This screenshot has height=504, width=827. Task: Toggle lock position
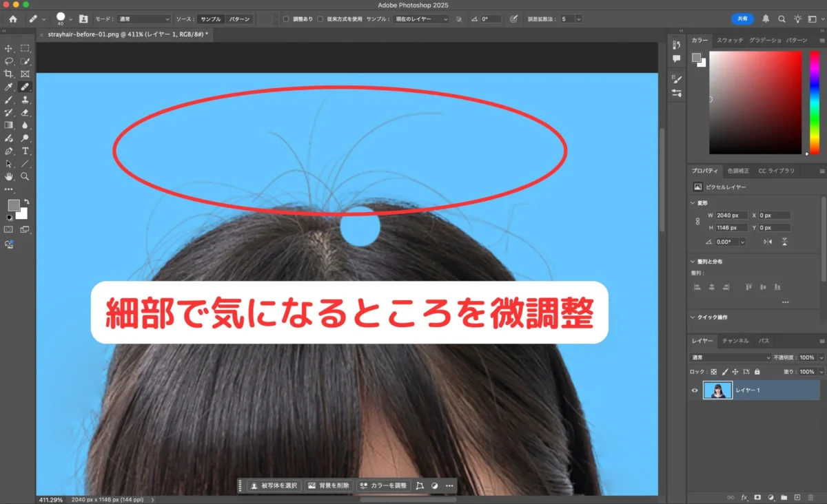pos(735,372)
